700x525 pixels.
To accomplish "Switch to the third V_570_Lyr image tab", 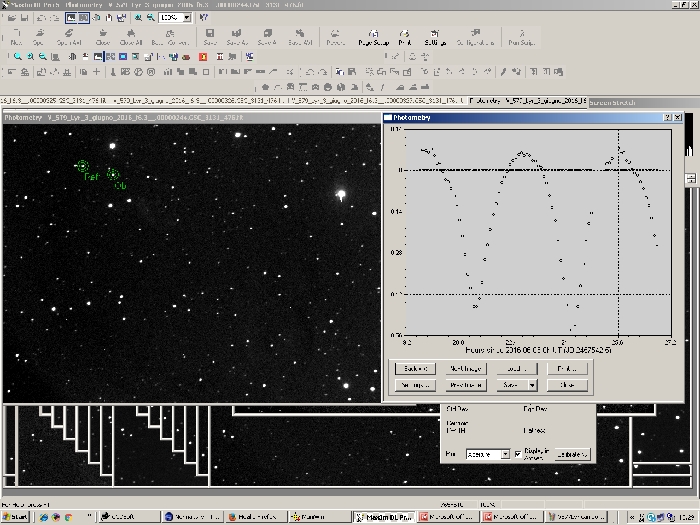I will click(x=376, y=101).
